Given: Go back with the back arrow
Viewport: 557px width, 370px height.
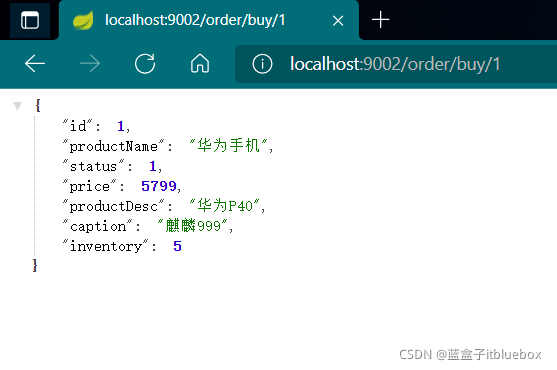Looking at the screenshot, I should [x=35, y=64].
